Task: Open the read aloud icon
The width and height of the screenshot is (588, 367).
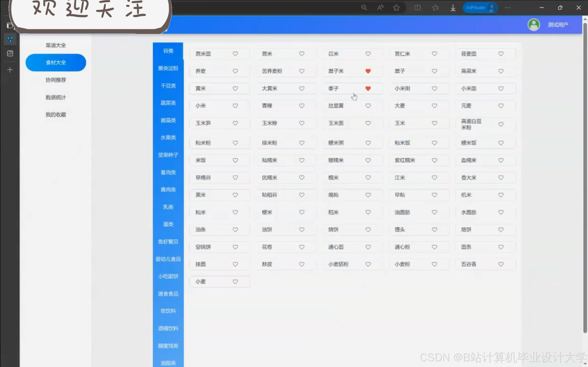Action: tap(380, 8)
